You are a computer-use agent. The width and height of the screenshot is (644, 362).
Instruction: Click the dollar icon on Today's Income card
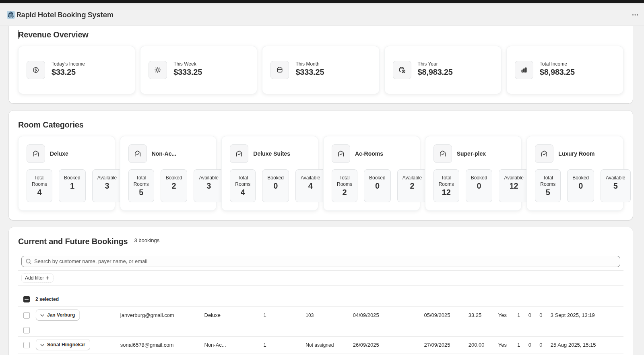pos(36,70)
